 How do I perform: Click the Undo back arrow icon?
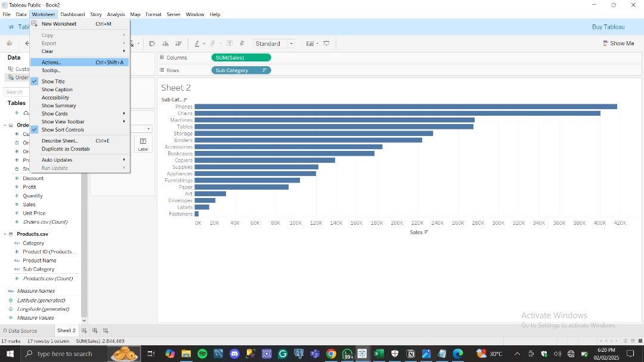click(x=27, y=43)
